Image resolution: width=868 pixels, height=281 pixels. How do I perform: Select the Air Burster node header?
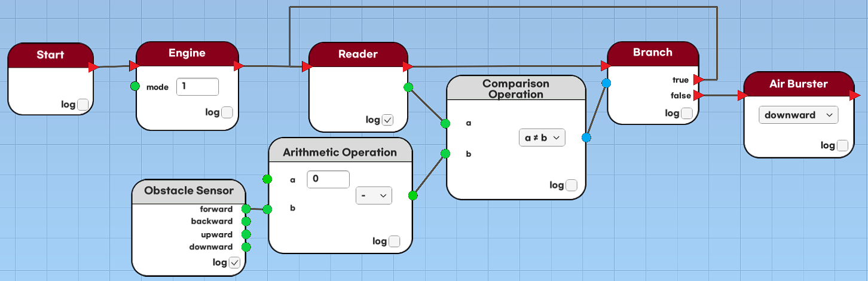(x=799, y=84)
